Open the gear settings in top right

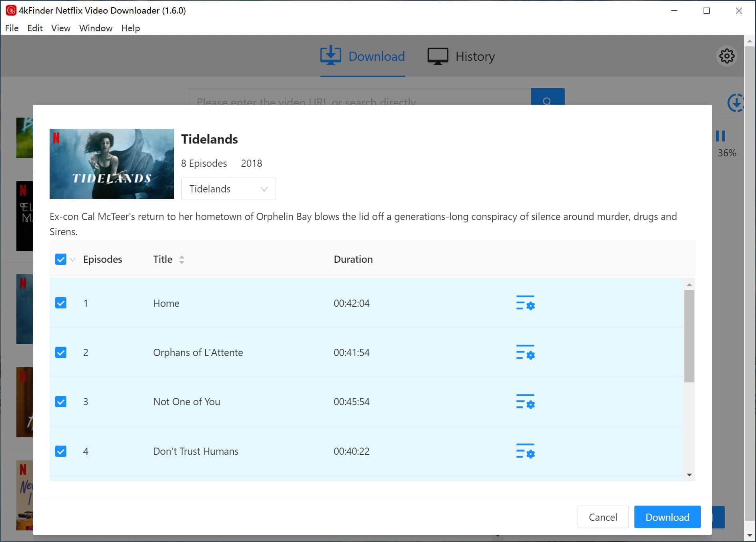(726, 56)
